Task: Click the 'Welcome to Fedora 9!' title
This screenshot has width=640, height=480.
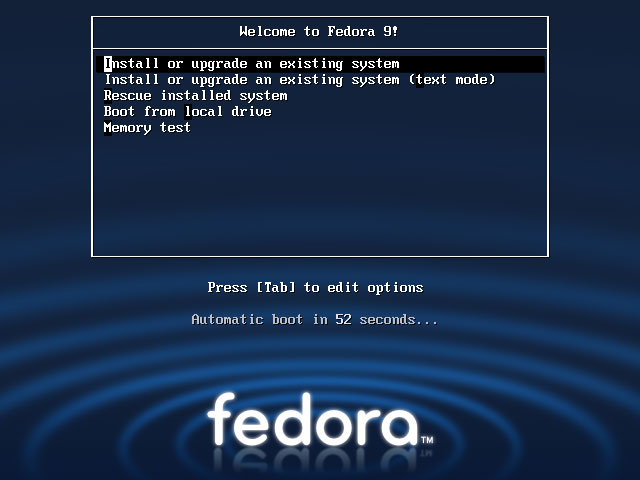Action: click(319, 32)
